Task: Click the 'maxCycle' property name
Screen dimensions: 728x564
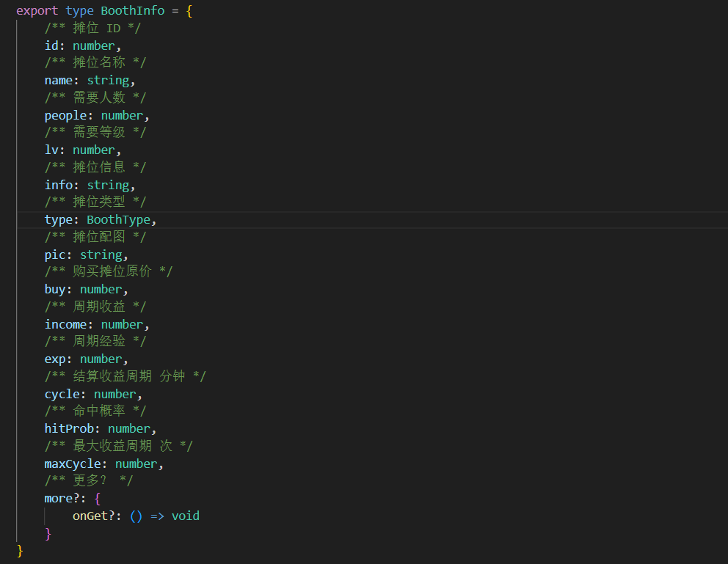Action: click(x=73, y=464)
